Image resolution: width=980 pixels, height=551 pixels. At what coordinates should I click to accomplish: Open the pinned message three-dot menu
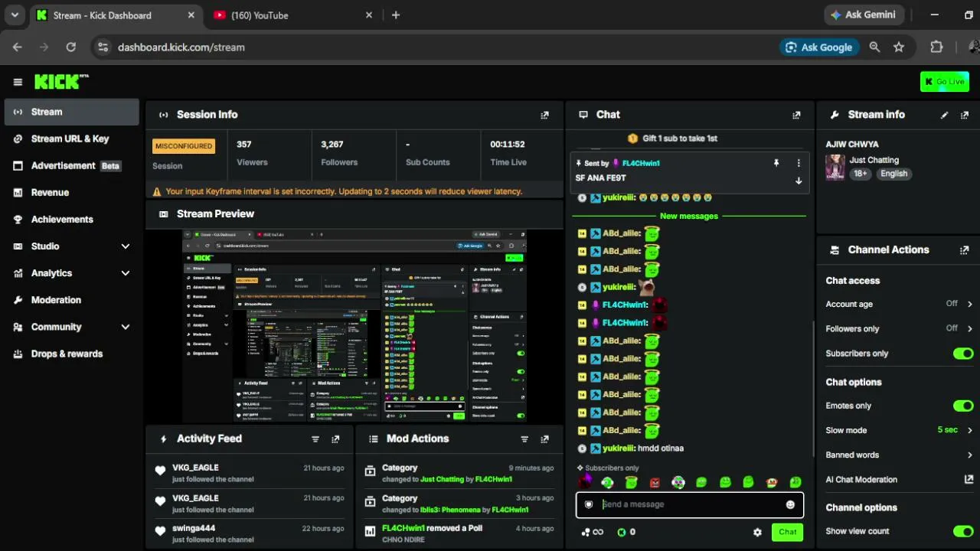click(799, 163)
